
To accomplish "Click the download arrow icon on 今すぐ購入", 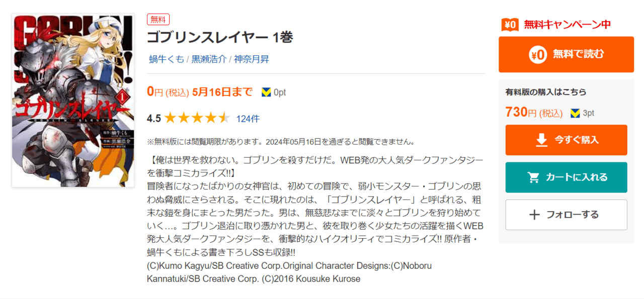I will pos(541,140).
